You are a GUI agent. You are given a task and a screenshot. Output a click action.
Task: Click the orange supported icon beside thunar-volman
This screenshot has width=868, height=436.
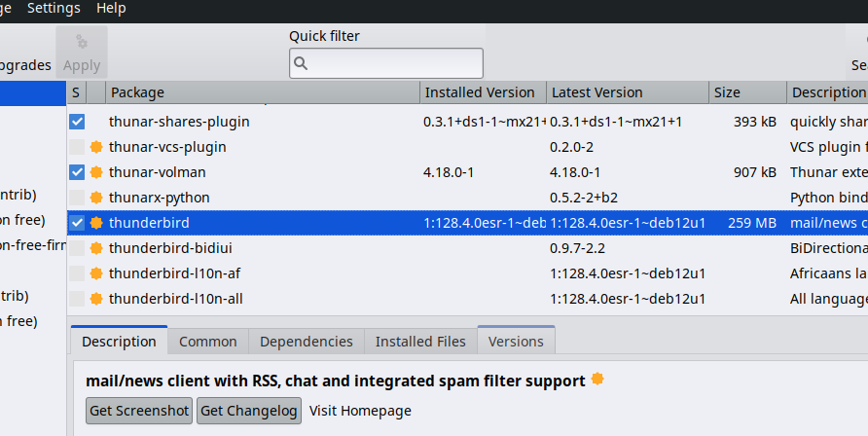click(x=96, y=172)
